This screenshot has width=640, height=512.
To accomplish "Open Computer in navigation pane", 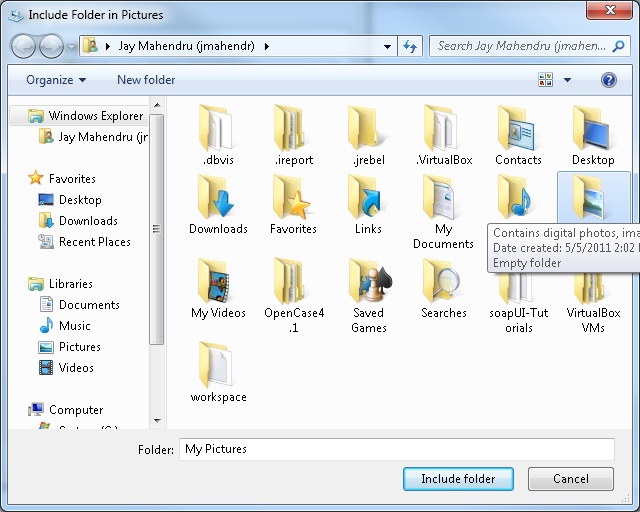I will [x=65, y=410].
